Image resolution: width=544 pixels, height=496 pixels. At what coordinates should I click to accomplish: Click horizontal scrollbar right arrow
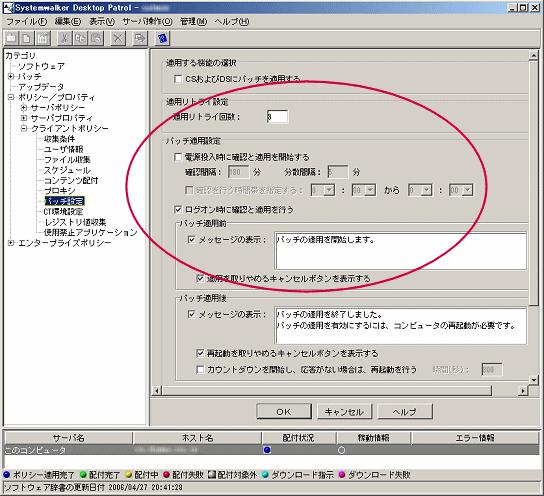coord(523,391)
